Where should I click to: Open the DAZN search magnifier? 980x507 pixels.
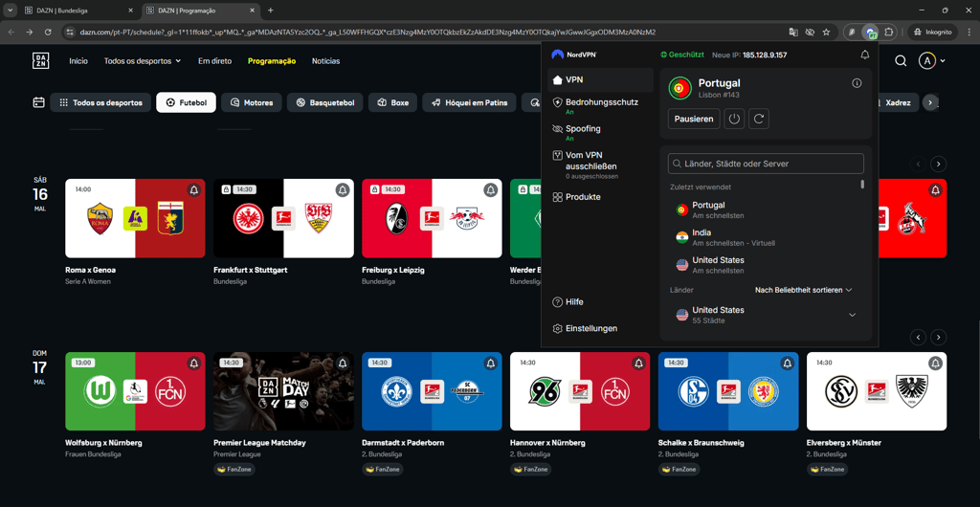(x=901, y=60)
